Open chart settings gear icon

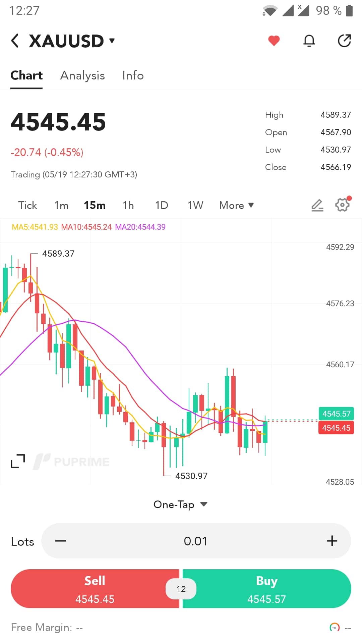[x=343, y=205]
